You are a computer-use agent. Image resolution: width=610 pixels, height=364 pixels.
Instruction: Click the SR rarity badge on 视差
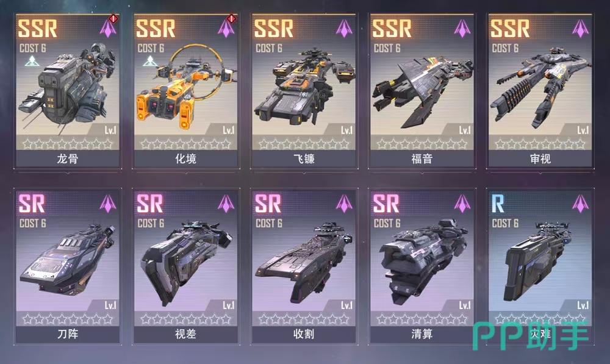pos(150,204)
